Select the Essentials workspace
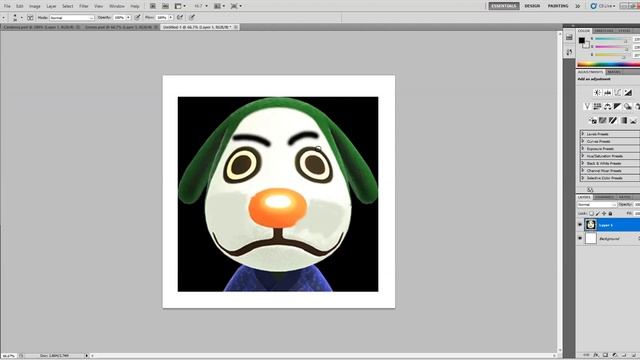Viewport: 640px width, 360px height. pos(504,6)
